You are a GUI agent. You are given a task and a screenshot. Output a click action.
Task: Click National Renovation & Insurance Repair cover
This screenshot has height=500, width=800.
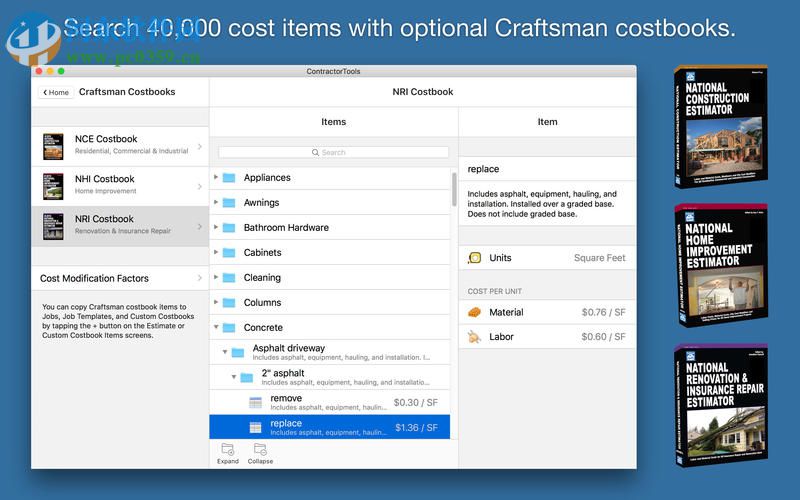click(721, 405)
